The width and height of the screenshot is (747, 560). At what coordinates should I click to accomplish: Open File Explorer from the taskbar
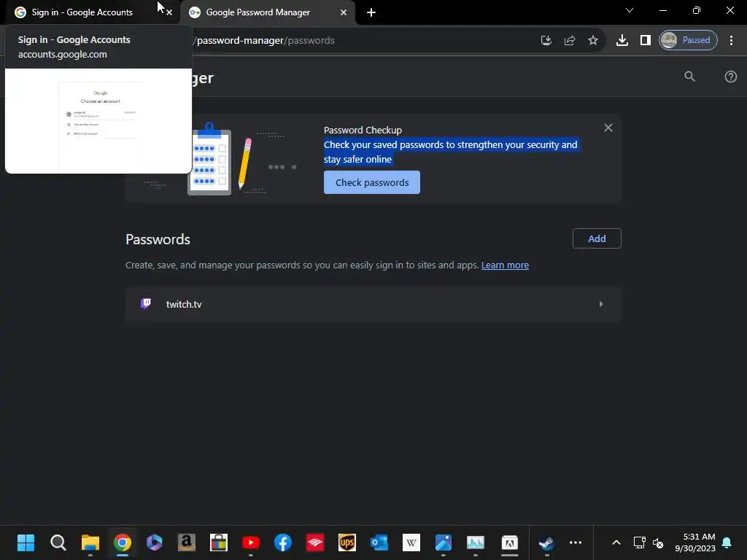click(90, 542)
